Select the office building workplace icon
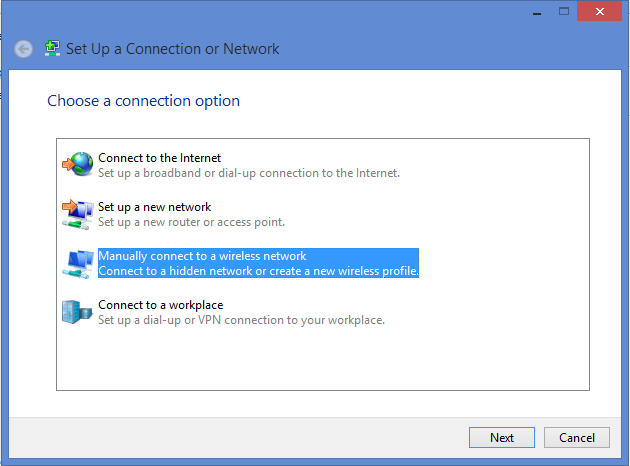 77,312
